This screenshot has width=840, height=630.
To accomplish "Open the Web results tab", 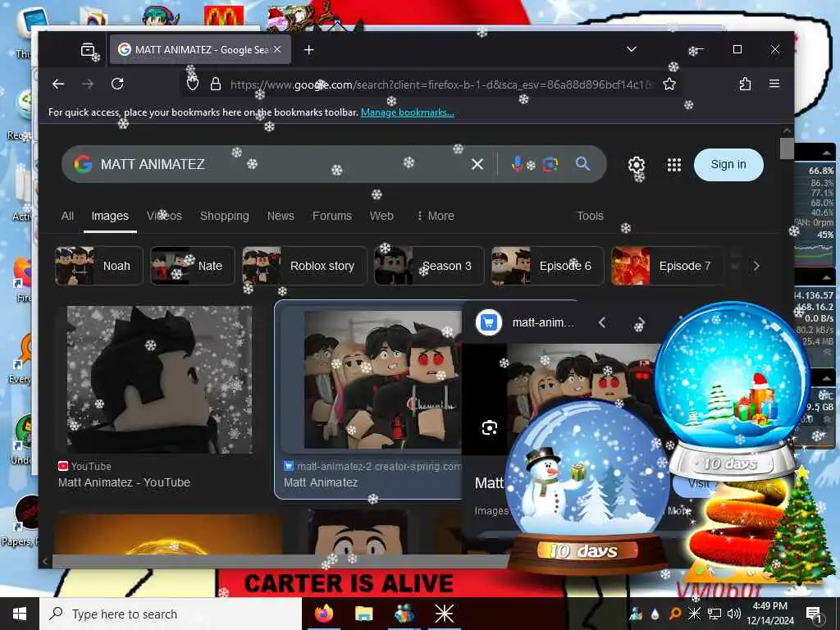I will pos(381,216).
